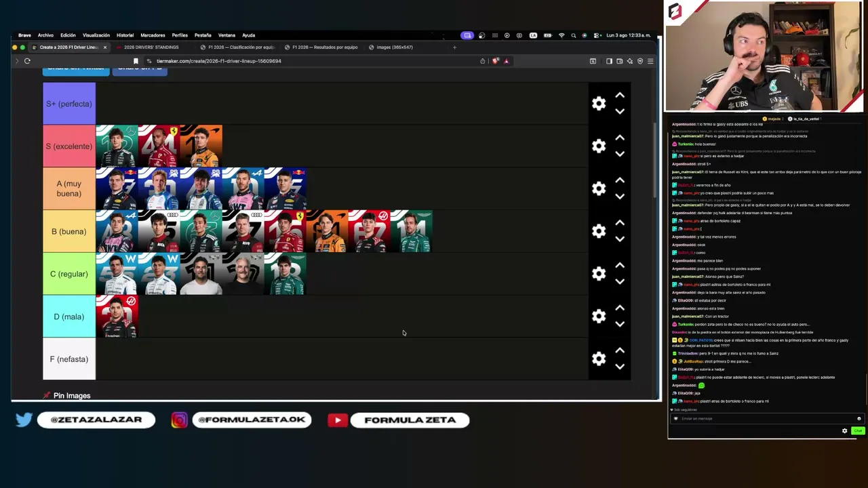Move A (muy buena) row up
The width and height of the screenshot is (868, 488).
click(620, 180)
